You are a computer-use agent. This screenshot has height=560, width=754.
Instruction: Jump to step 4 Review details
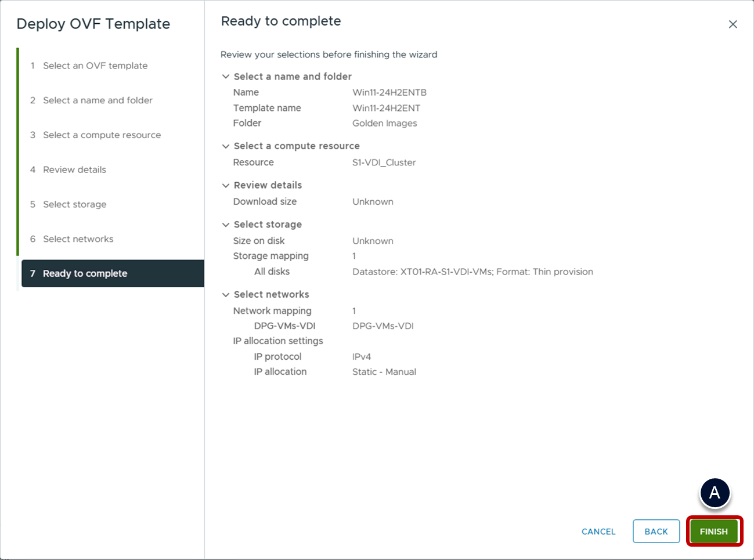[74, 170]
